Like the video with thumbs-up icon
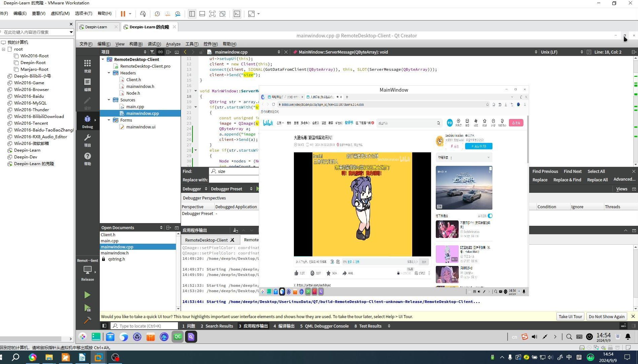638x364 pixels. coord(296,273)
